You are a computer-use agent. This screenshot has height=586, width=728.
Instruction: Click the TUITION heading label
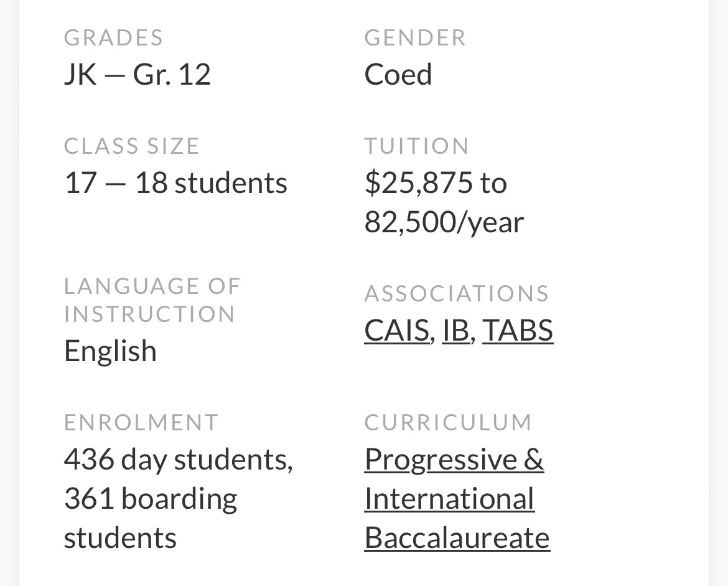pyautogui.click(x=416, y=146)
